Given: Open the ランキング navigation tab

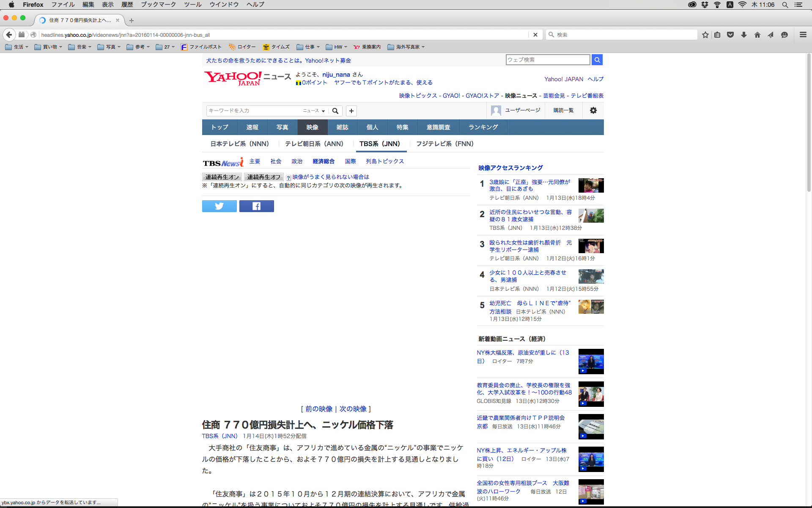Looking at the screenshot, I should pos(483,127).
